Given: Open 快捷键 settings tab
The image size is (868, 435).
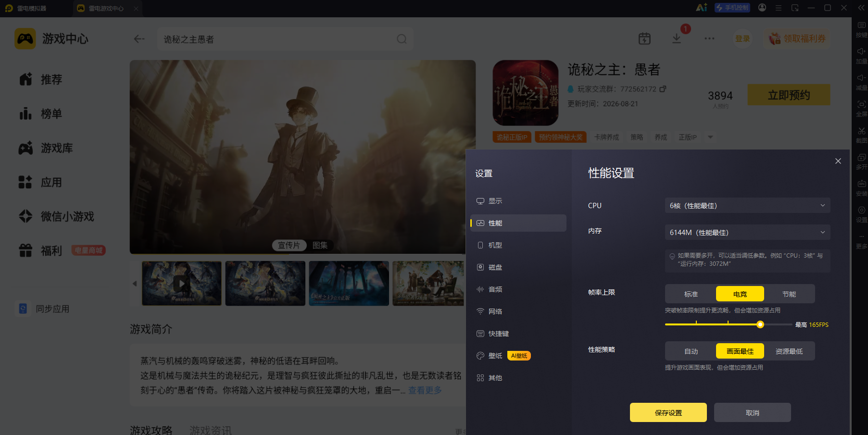Looking at the screenshot, I should click(x=518, y=334).
